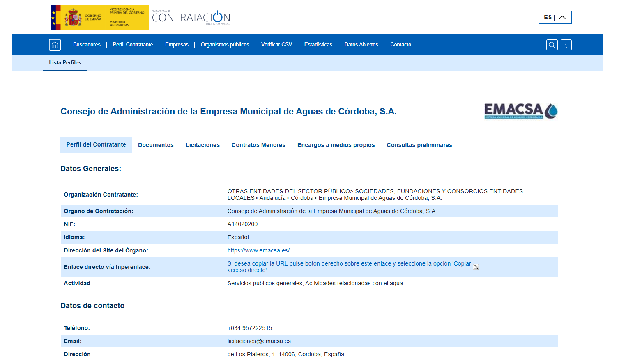Click the information icon in navbar
Screen dimensions: 619x364
pos(566,45)
